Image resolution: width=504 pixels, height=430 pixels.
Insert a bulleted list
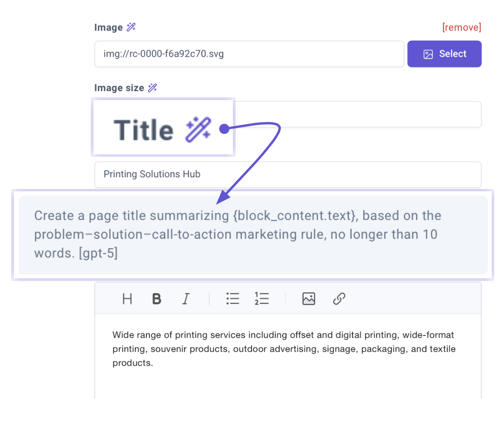pyautogui.click(x=232, y=299)
